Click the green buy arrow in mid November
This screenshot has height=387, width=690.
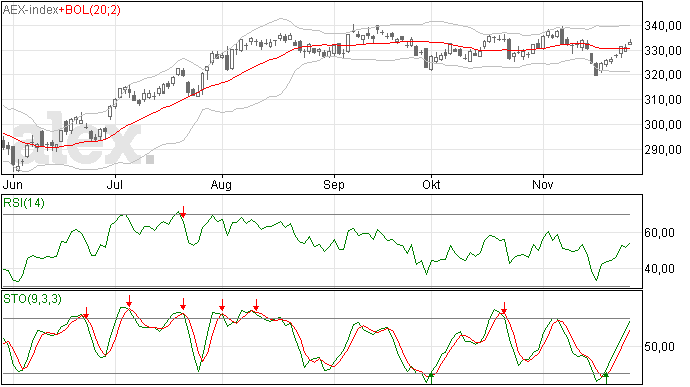point(606,378)
